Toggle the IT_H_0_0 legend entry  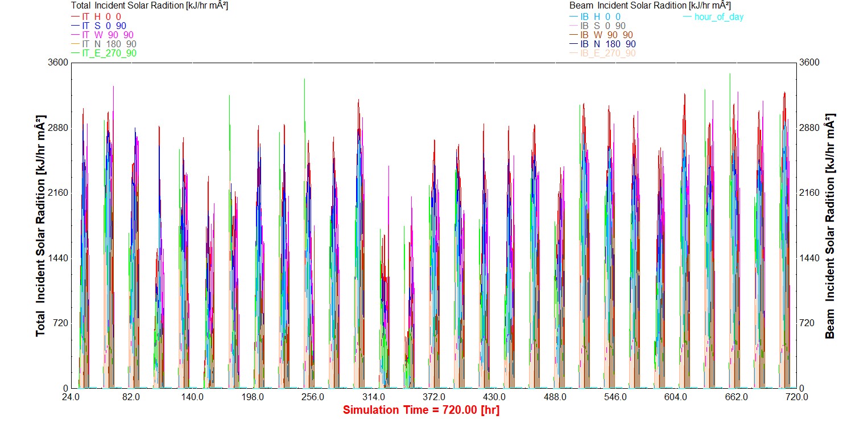(x=96, y=17)
